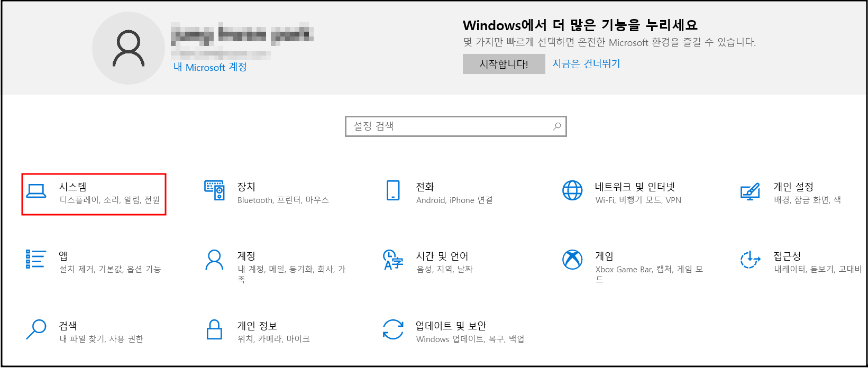Click the 디스플레이, 소리, 알림, 전원 description
The image size is (868, 368).
click(109, 200)
